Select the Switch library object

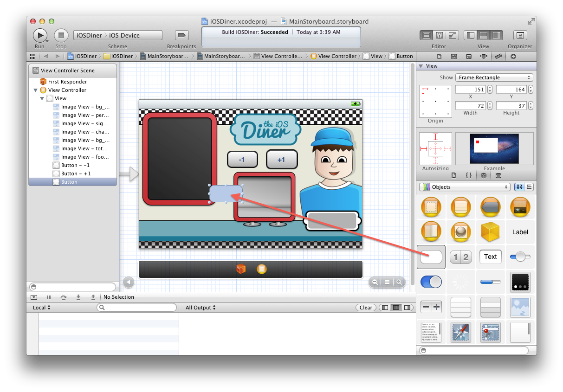[x=431, y=282]
